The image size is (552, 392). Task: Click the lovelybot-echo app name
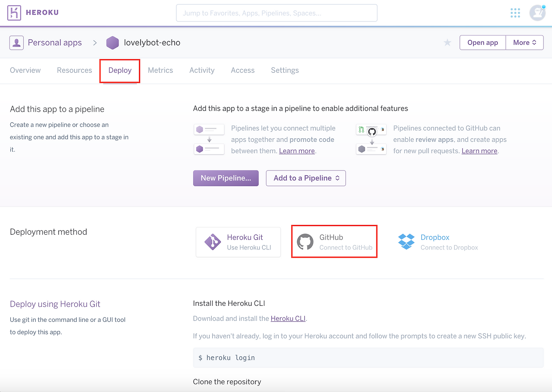tap(152, 43)
